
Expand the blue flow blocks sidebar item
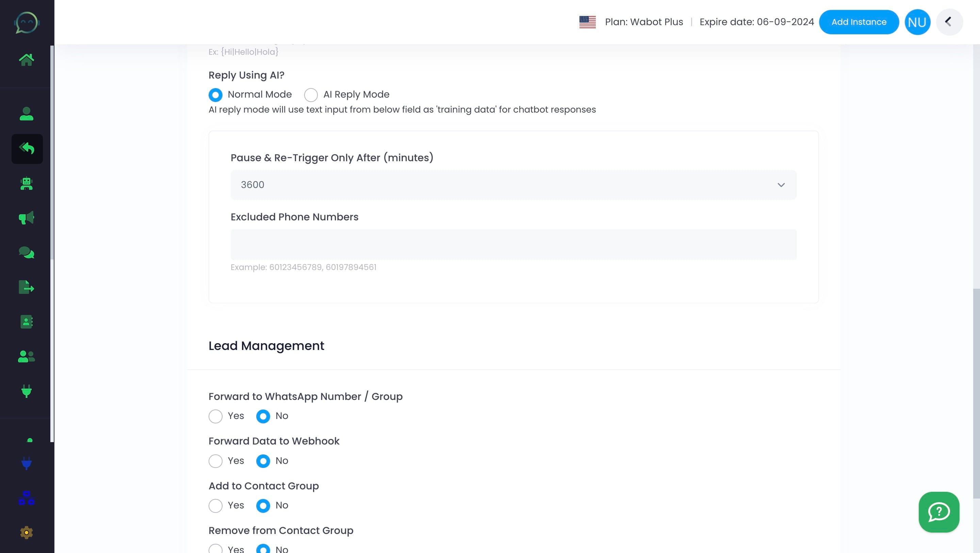pyautogui.click(x=27, y=498)
